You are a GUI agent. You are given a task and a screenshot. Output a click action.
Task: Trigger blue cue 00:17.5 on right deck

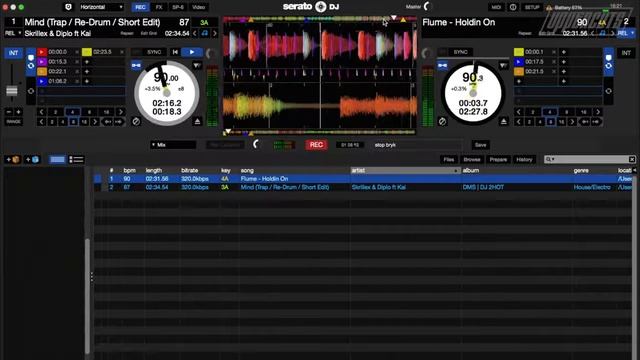click(519, 62)
